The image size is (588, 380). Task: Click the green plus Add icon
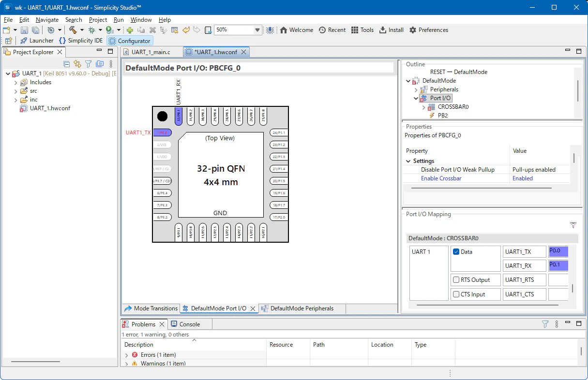click(130, 30)
